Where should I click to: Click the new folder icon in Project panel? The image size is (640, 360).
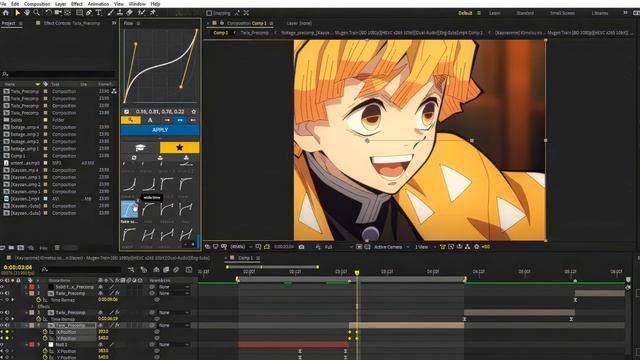(11, 248)
